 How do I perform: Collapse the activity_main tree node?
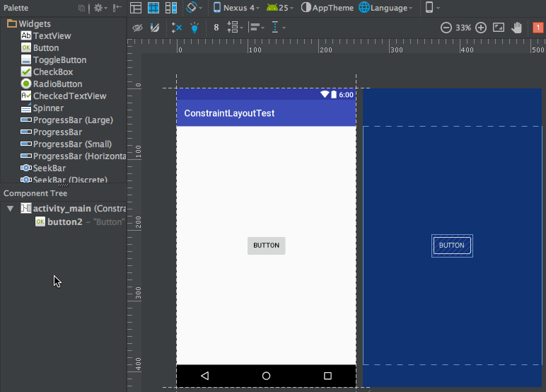[10, 209]
